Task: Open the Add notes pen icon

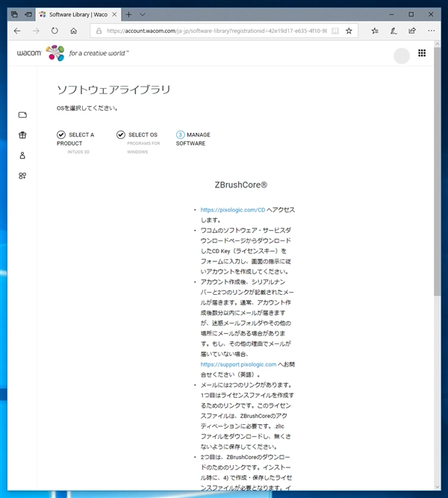Action: [x=393, y=31]
